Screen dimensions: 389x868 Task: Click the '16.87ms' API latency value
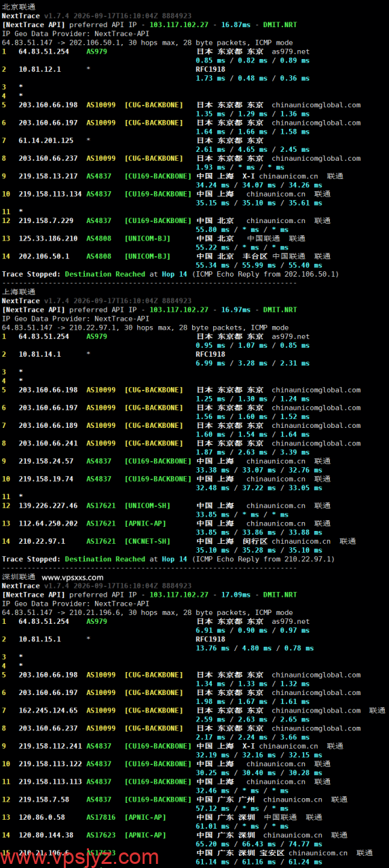click(x=237, y=24)
